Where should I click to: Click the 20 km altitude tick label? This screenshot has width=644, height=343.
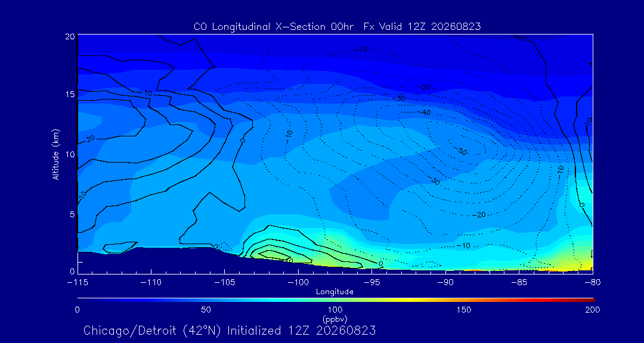click(69, 36)
